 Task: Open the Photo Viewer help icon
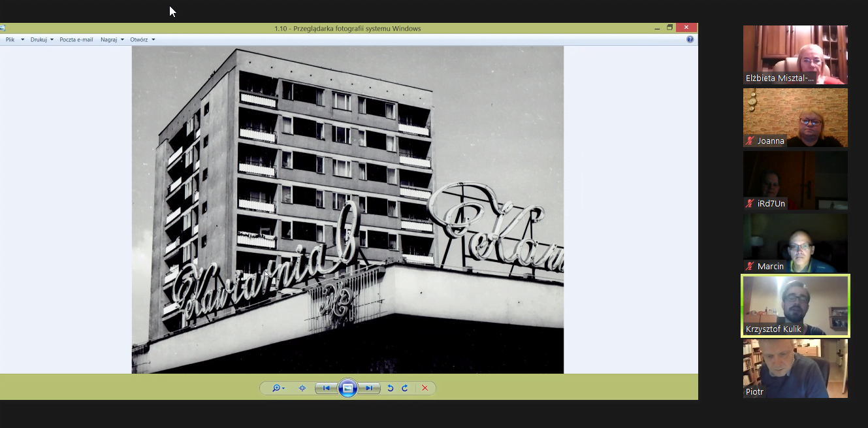click(x=690, y=40)
